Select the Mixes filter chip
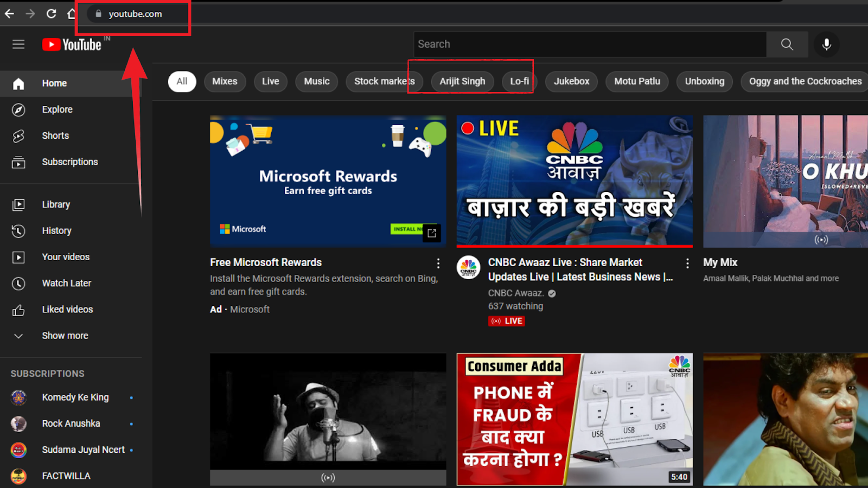This screenshot has width=868, height=488. click(x=225, y=81)
